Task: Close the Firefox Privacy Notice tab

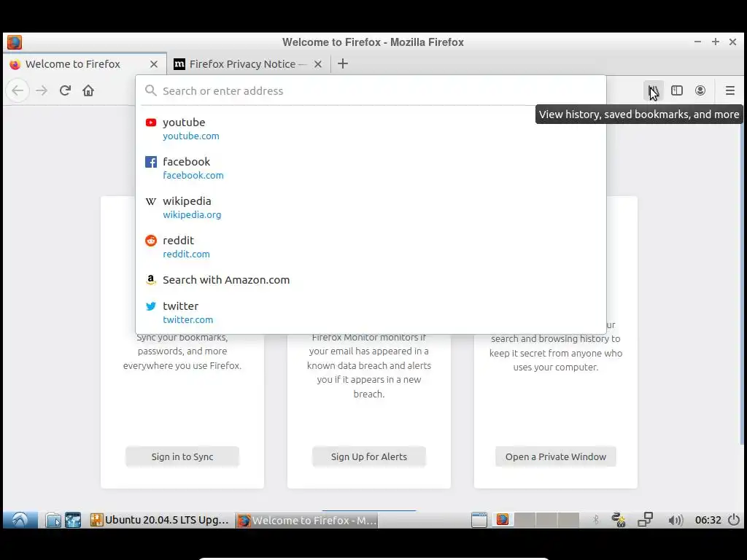Action: [x=318, y=64]
